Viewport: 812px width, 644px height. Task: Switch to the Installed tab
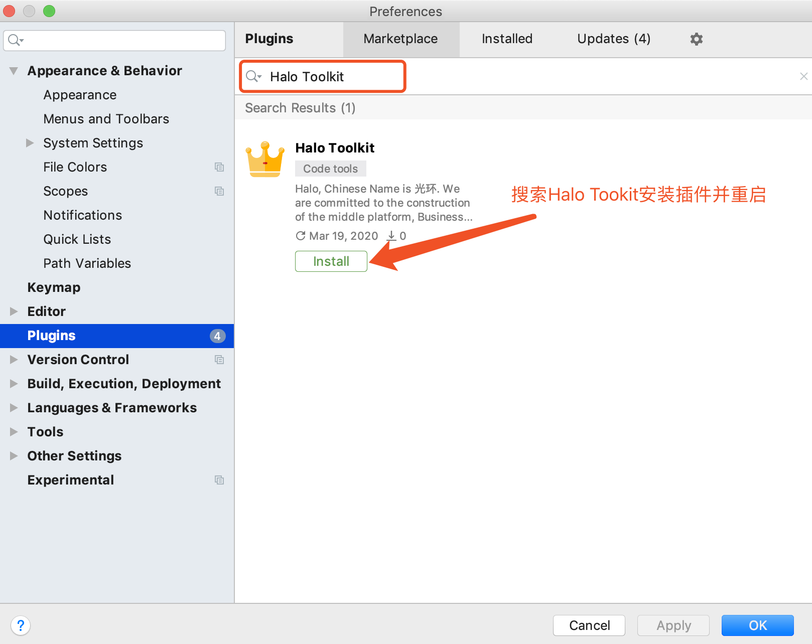pos(507,39)
